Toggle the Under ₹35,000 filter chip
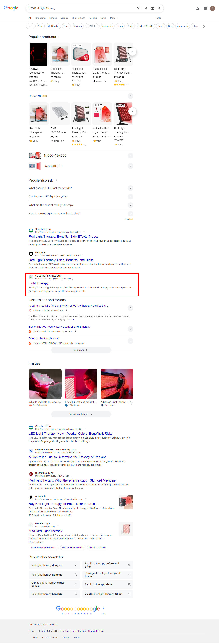Viewport: 219px width, 644px height. pyautogui.click(x=145, y=26)
